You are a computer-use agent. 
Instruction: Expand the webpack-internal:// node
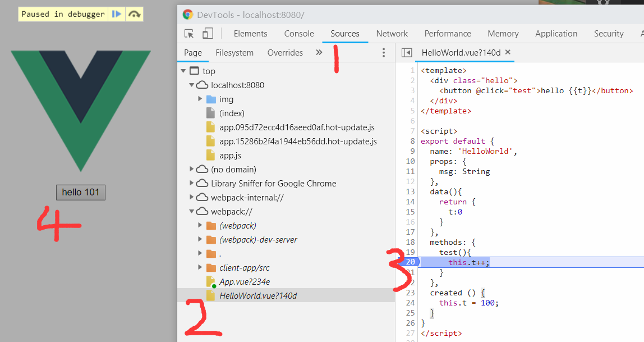point(191,197)
